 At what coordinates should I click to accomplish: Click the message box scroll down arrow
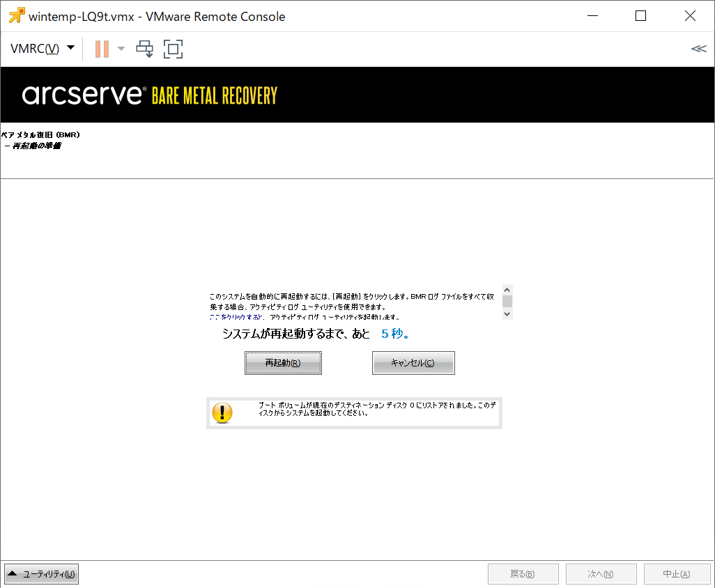507,314
